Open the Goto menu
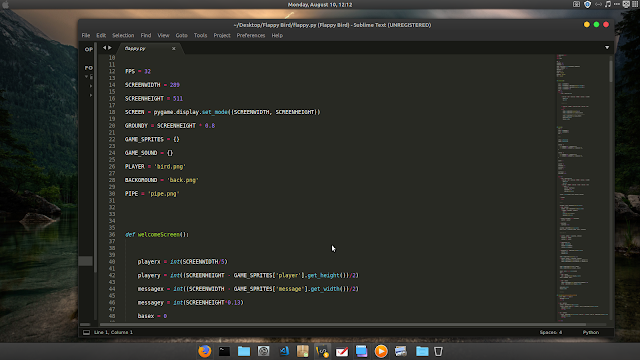This screenshot has height=360, width=640. point(182,36)
